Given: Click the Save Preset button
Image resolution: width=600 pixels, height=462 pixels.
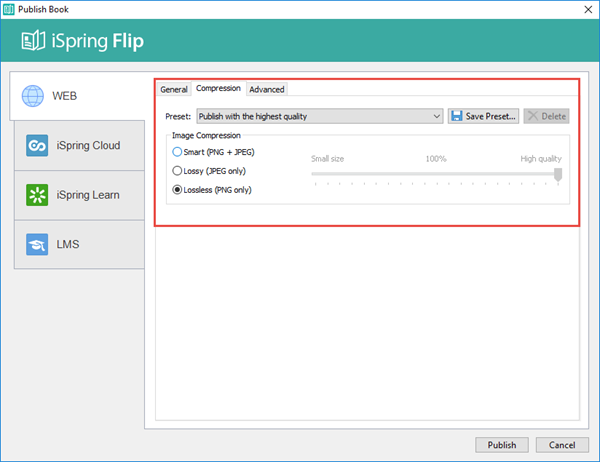Looking at the screenshot, I should click(483, 116).
